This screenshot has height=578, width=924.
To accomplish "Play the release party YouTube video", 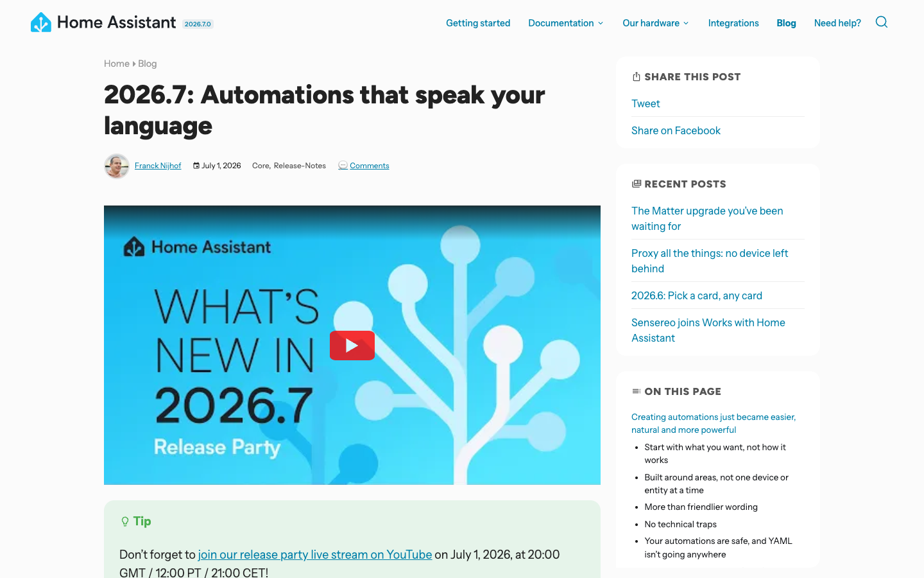I will (x=352, y=346).
